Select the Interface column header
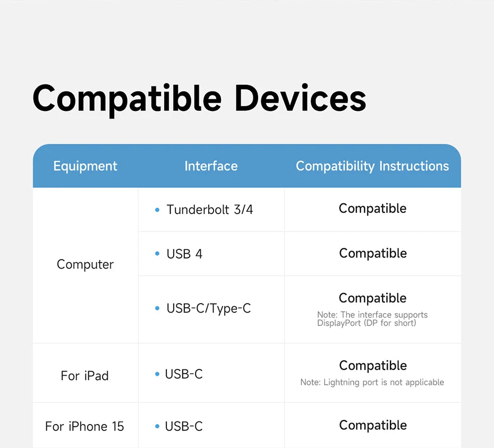This screenshot has height=448, width=494. tap(211, 166)
